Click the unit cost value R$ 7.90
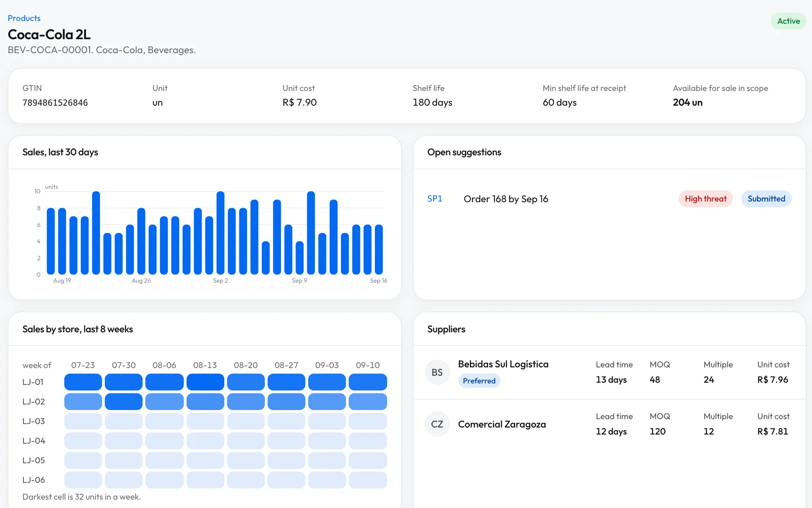 (x=300, y=103)
